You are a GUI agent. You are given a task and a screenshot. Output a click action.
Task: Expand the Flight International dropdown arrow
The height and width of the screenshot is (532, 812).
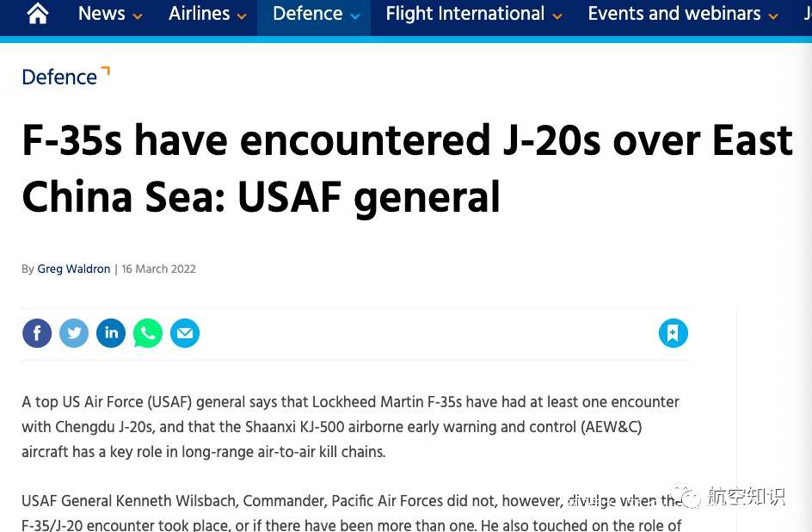(x=557, y=16)
